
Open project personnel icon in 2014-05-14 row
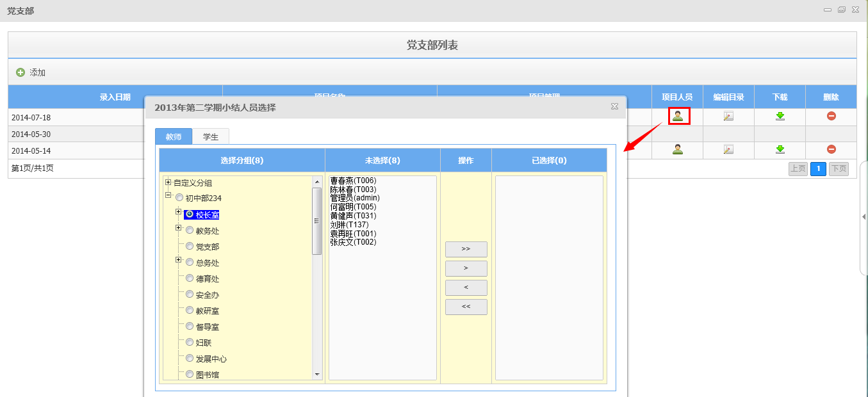click(677, 149)
